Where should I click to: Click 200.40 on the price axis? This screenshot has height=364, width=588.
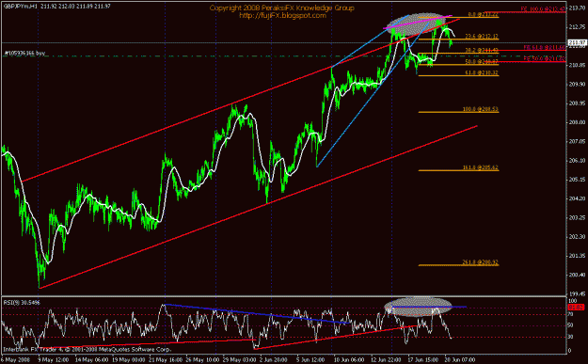point(577,275)
